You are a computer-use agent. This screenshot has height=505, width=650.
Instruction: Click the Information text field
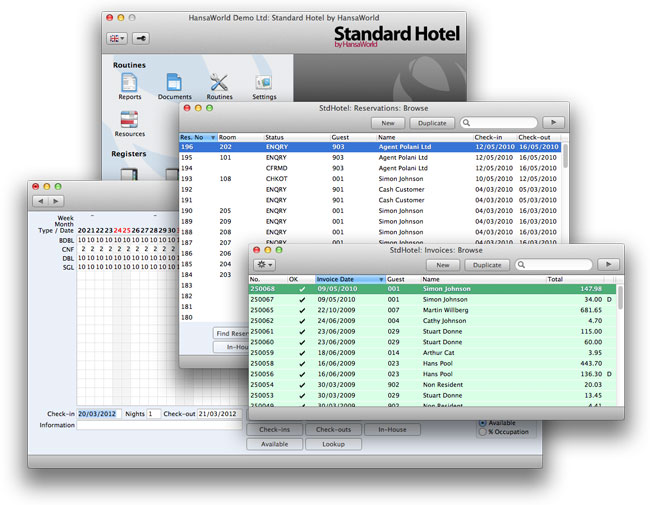point(159,425)
